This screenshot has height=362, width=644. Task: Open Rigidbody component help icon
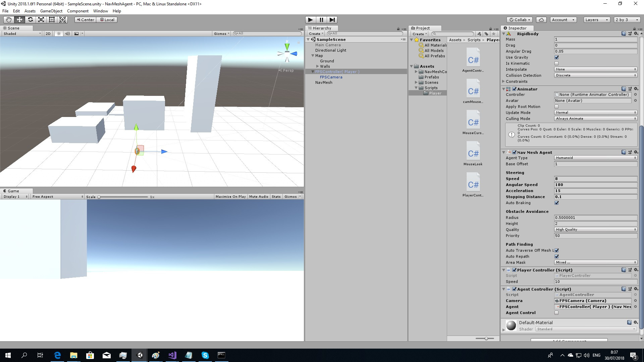[624, 34]
